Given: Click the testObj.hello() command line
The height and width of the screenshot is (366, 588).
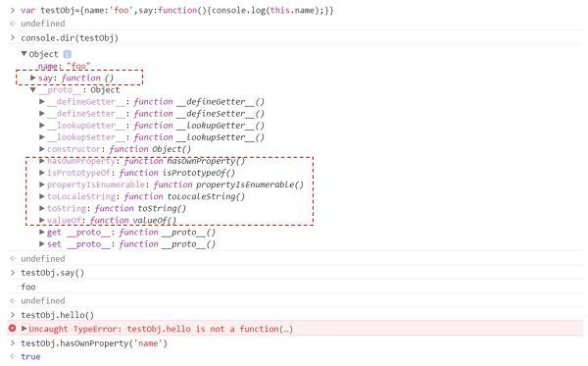Looking at the screenshot, I should point(58,315).
